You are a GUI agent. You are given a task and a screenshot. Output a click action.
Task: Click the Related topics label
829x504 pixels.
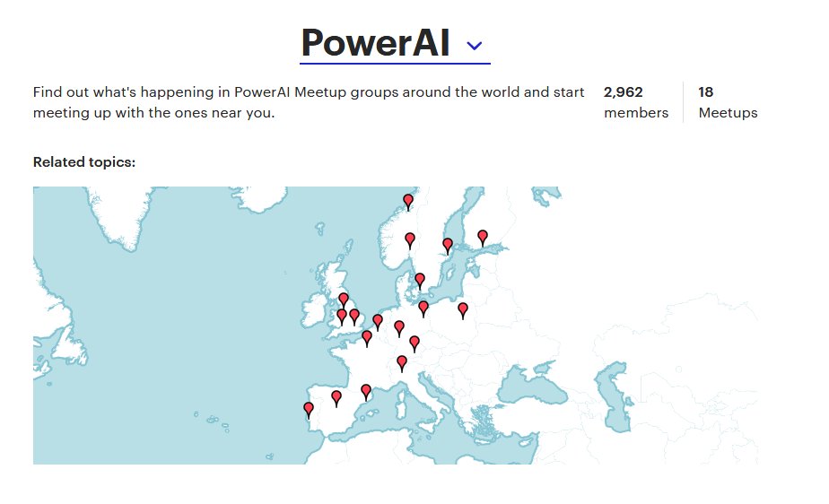pyautogui.click(x=84, y=162)
